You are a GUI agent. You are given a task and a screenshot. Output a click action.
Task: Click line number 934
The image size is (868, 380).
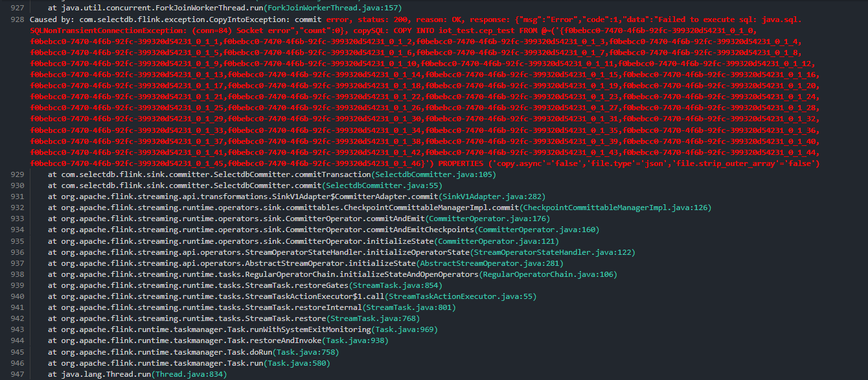tap(17, 230)
